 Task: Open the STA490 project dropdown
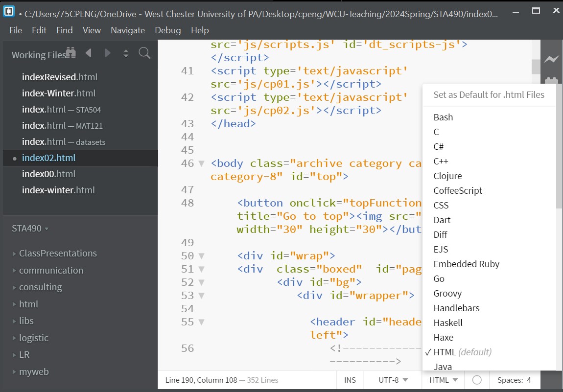pos(30,229)
